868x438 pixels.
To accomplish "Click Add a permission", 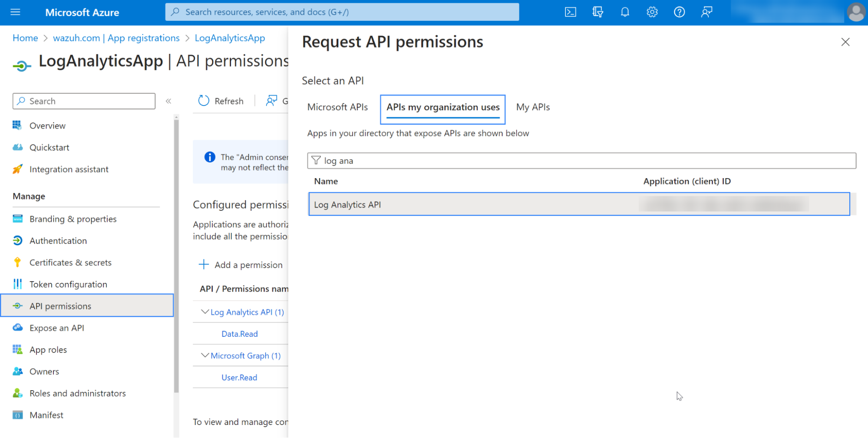I will point(241,265).
